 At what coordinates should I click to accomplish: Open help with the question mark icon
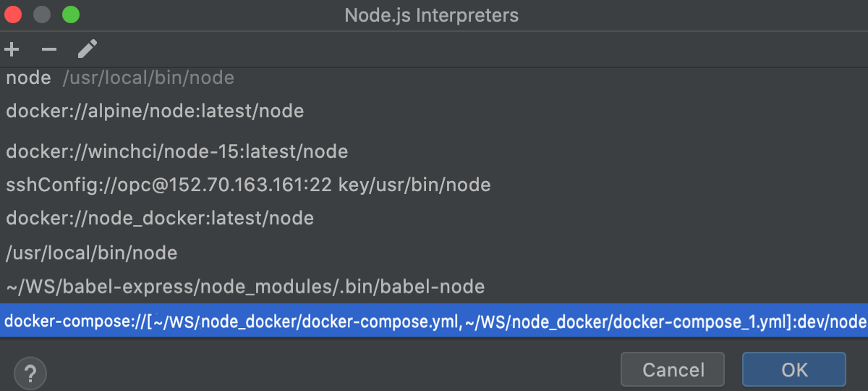pyautogui.click(x=30, y=374)
